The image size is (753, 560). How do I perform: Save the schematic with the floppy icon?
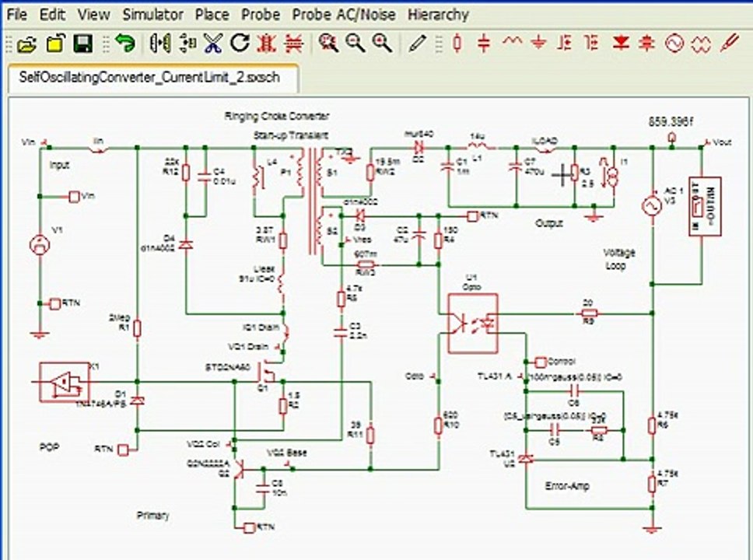pos(82,44)
